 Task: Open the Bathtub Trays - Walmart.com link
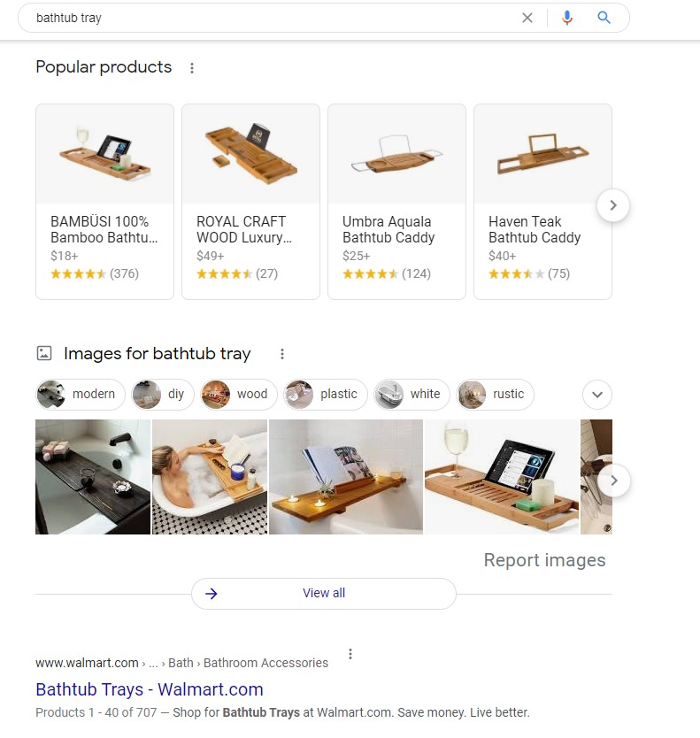149,689
